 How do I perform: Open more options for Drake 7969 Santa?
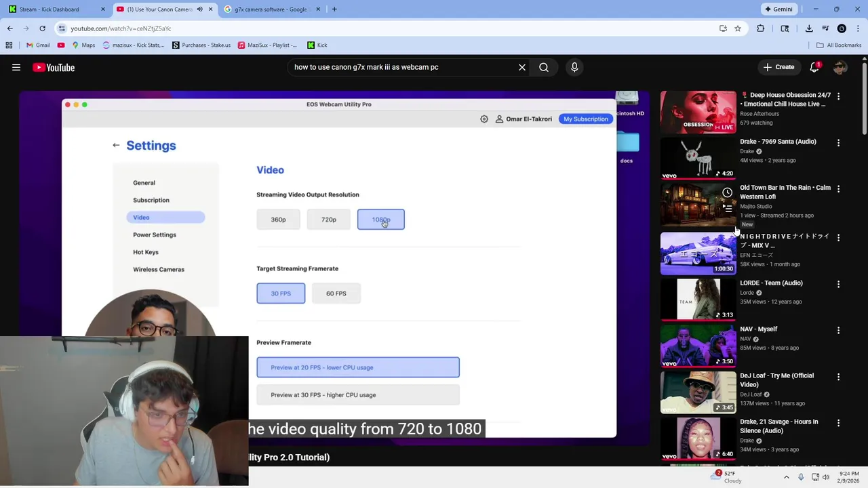tap(838, 143)
